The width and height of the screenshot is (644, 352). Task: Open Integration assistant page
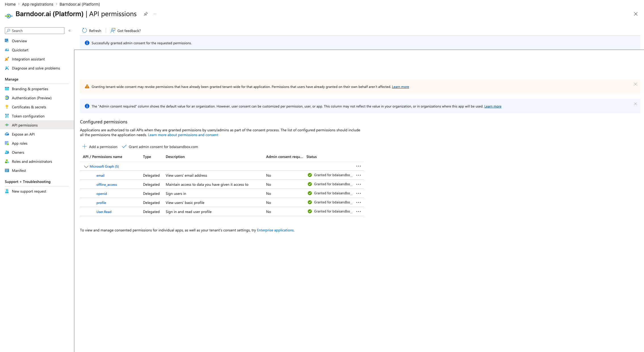tap(28, 59)
